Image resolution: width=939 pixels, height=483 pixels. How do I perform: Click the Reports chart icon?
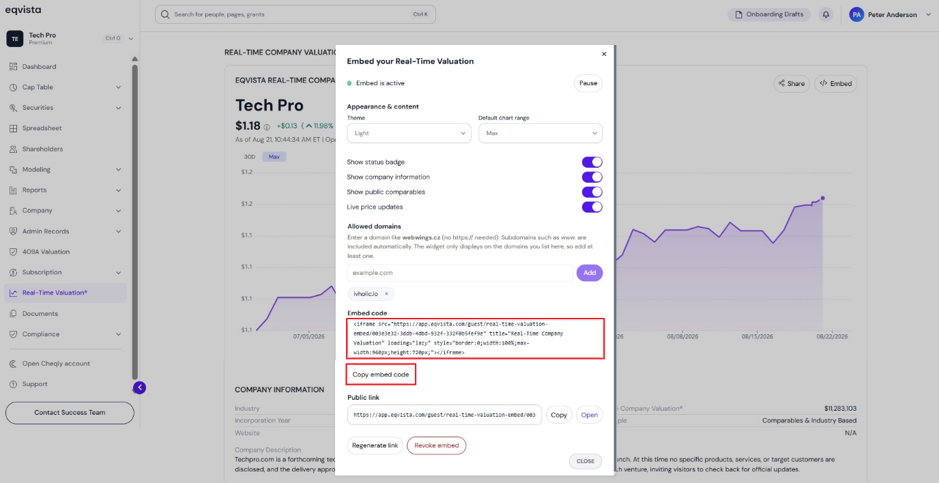point(13,190)
